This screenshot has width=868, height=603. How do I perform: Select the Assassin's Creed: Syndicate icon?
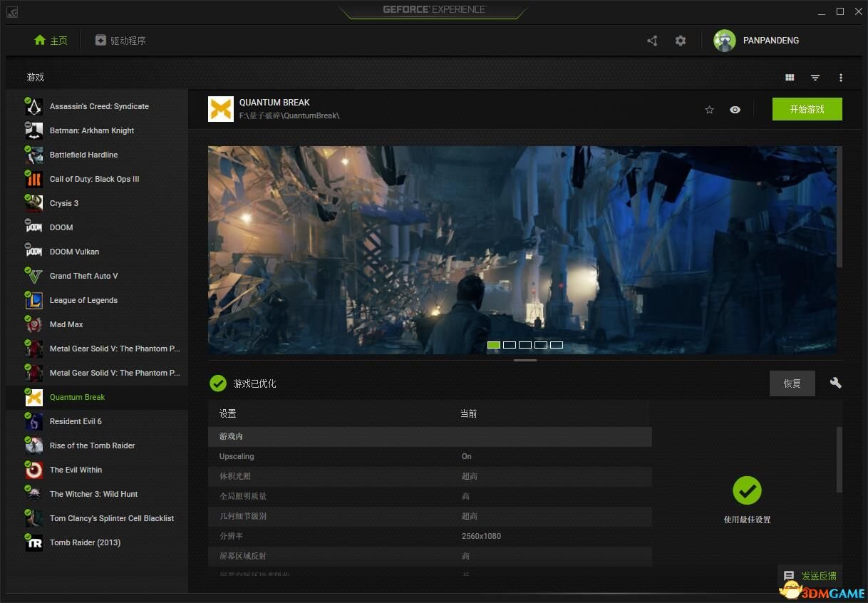(x=33, y=106)
